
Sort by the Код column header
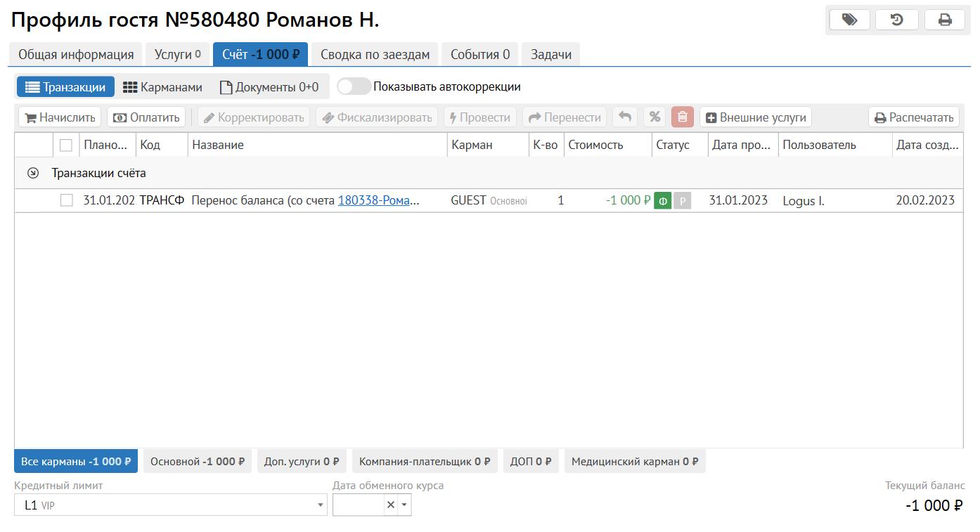pos(162,145)
